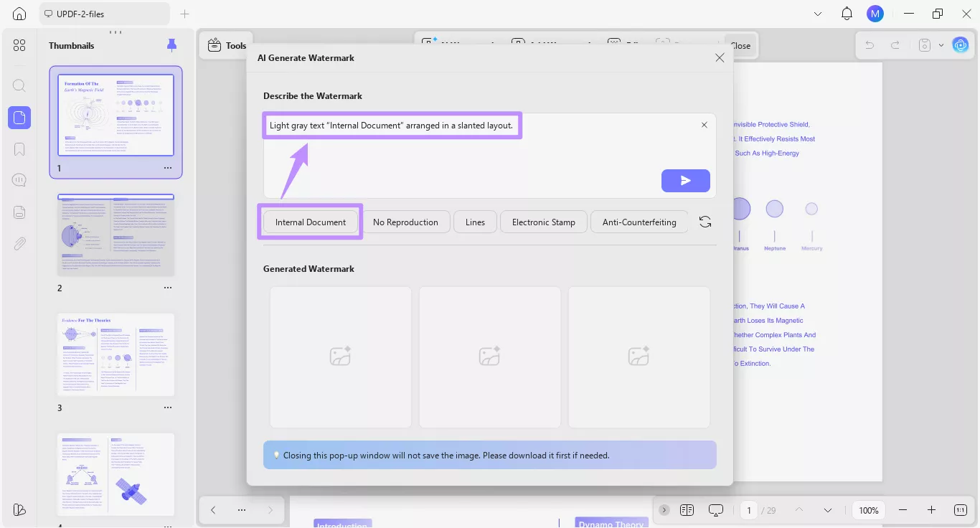Open the Comments panel in the sidebar
The height and width of the screenshot is (528, 980).
pos(19,179)
